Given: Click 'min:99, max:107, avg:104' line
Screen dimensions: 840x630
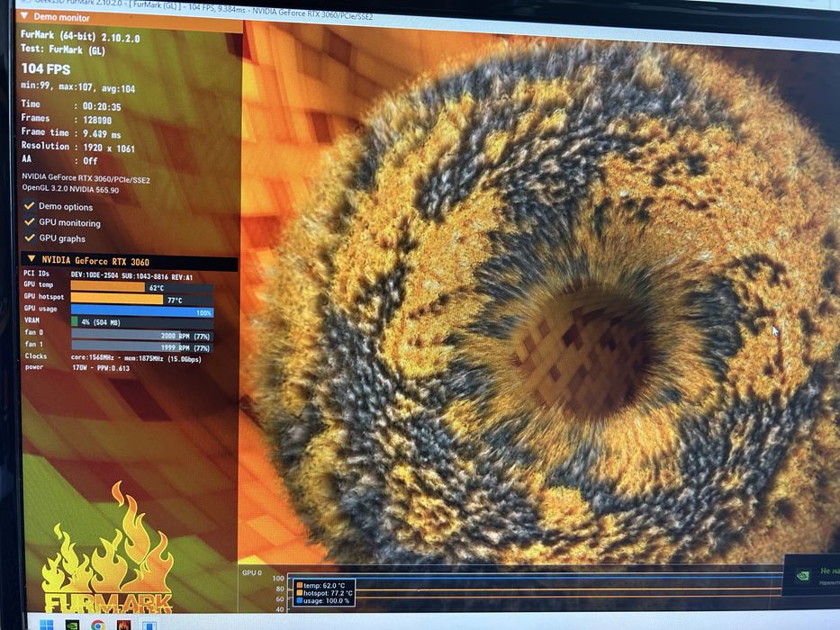Looking at the screenshot, I should pyautogui.click(x=77, y=86).
